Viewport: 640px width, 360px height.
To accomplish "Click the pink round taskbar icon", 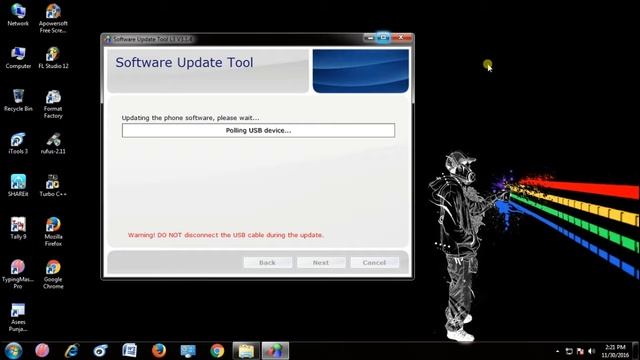I will 42,351.
